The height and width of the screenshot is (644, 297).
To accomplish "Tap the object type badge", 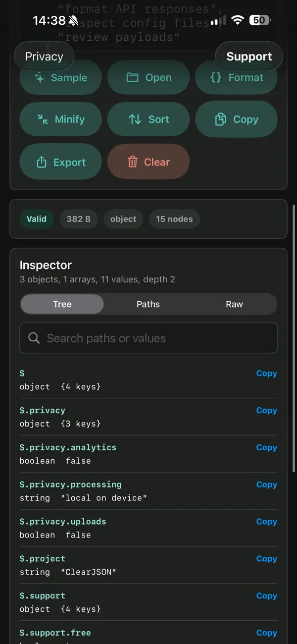I will pos(123,219).
